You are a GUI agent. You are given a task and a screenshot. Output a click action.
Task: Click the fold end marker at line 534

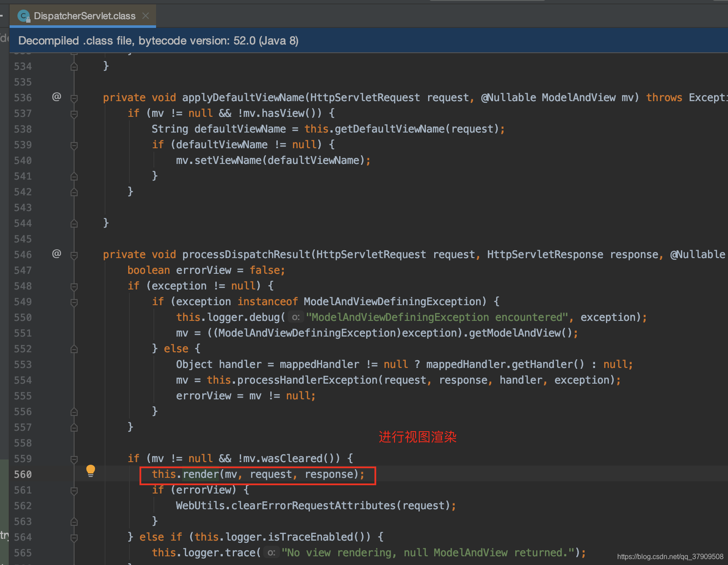point(74,67)
